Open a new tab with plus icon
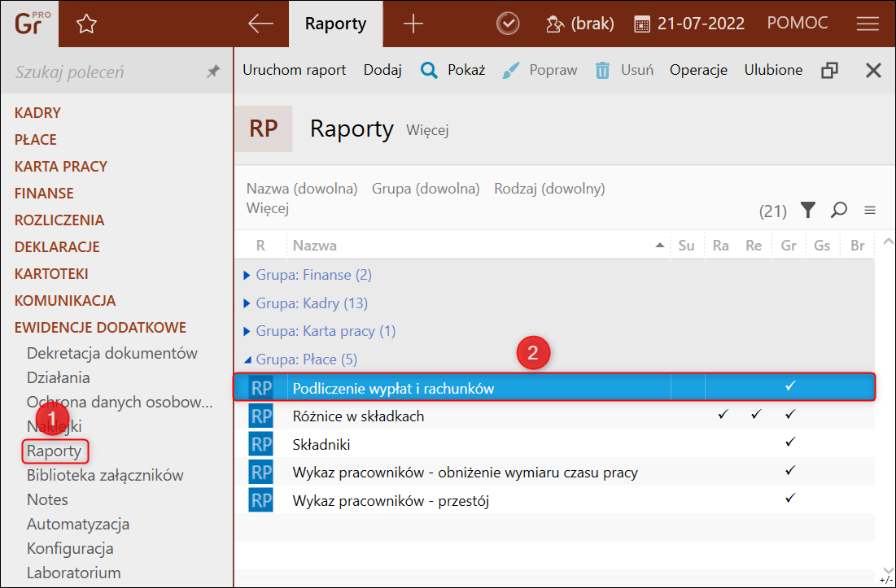Viewport: 896px width, 588px height. tap(413, 24)
